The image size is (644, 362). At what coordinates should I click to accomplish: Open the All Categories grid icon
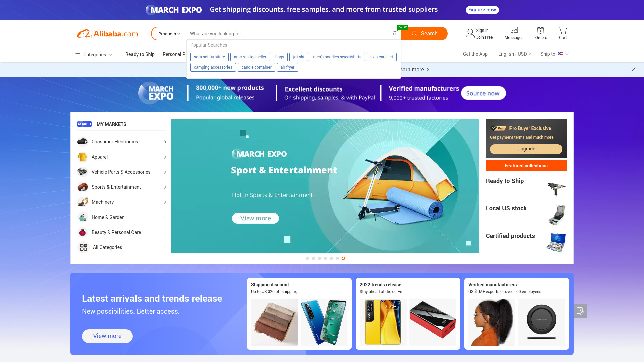point(84,247)
